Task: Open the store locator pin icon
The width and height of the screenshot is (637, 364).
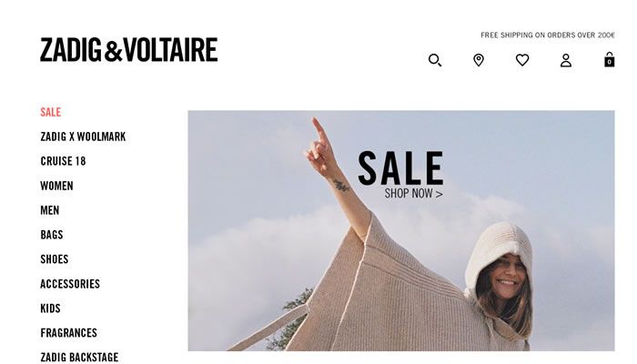Action: [479, 60]
